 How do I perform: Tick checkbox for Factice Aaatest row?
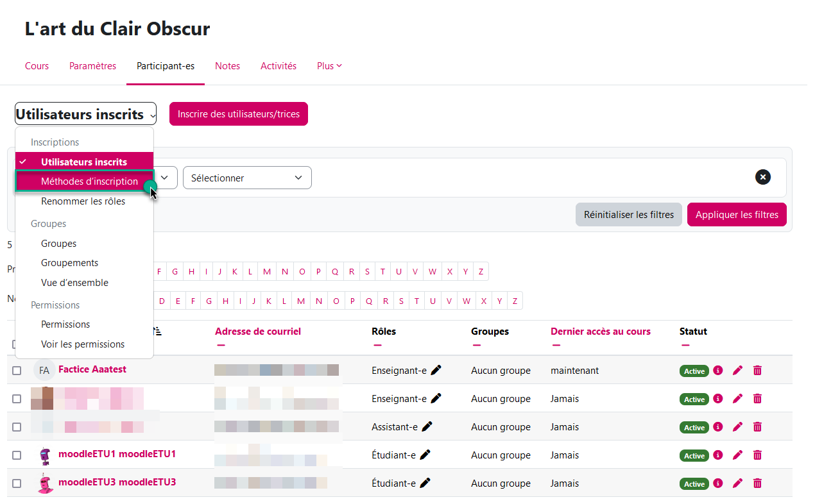coord(17,371)
